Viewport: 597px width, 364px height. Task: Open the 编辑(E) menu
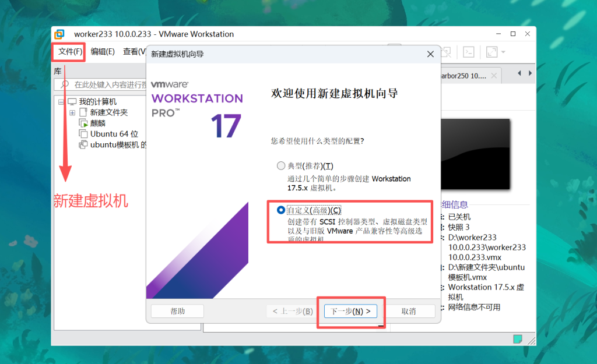[103, 52]
